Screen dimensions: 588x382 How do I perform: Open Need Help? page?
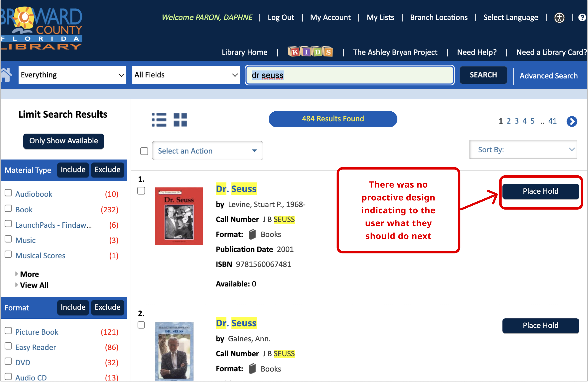pyautogui.click(x=477, y=52)
